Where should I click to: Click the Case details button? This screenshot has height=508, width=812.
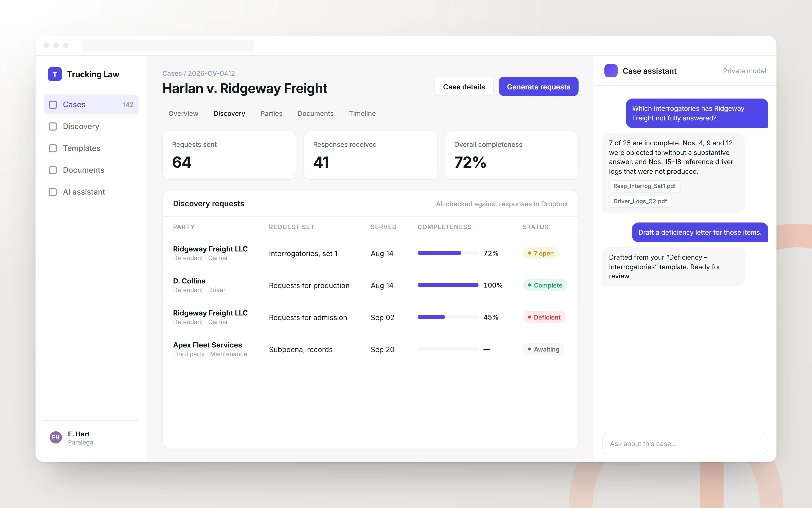pyautogui.click(x=464, y=87)
